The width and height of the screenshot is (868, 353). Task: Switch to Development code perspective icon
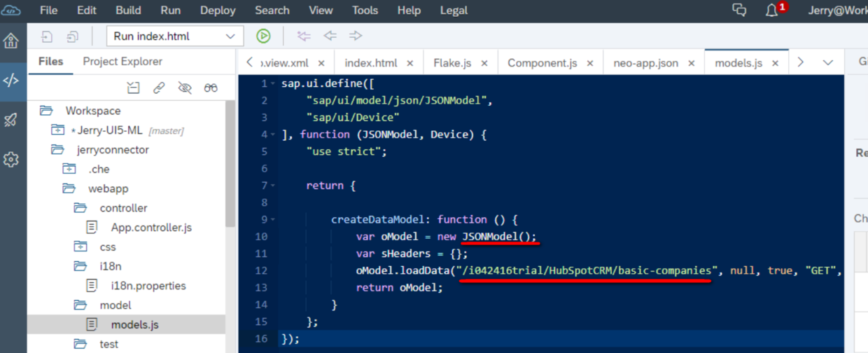(11, 80)
